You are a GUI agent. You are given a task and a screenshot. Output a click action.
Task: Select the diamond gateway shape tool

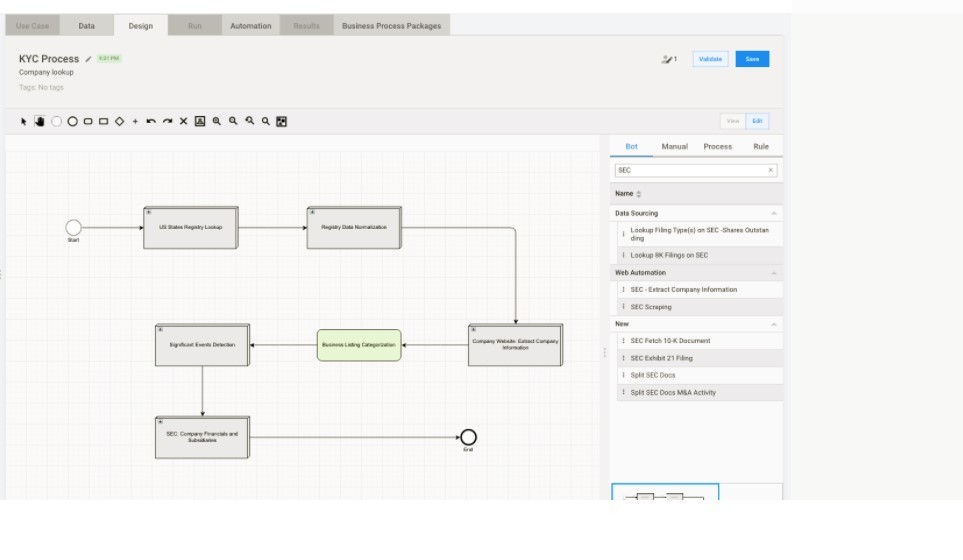(x=119, y=121)
